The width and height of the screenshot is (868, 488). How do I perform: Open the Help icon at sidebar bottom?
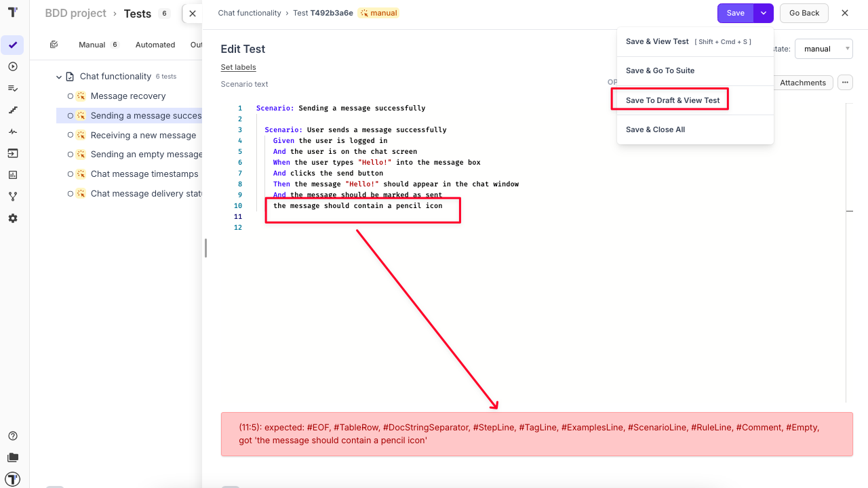pyautogui.click(x=14, y=436)
